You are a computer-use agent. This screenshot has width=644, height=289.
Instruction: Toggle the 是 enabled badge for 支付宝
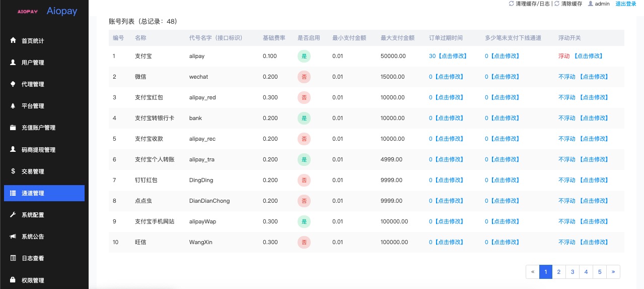click(304, 56)
